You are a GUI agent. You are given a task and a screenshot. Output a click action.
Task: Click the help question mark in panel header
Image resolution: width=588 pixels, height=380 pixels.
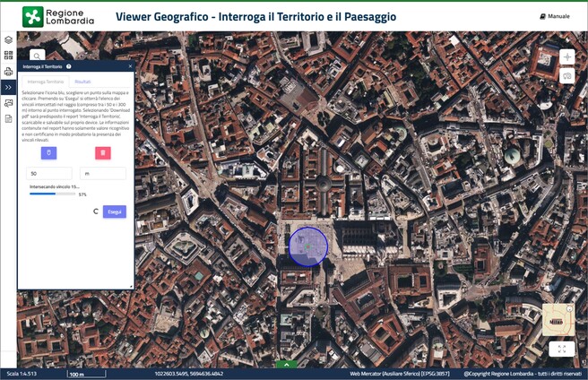(x=69, y=66)
